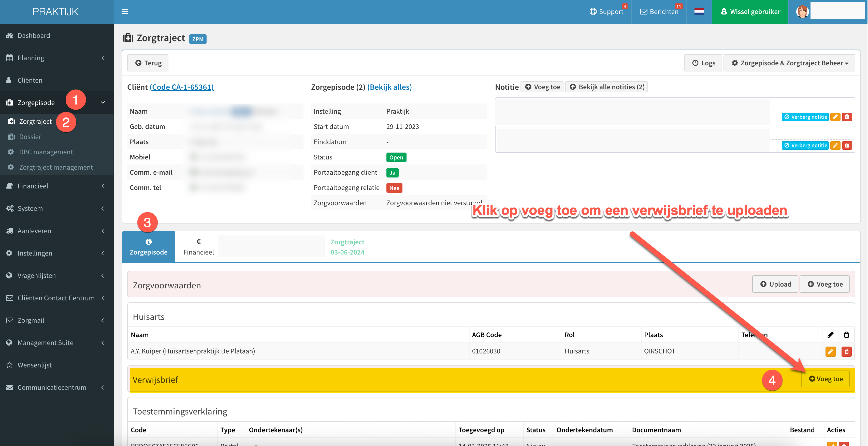Click Voeg toe in Zorgvoorwaarden

click(824, 284)
